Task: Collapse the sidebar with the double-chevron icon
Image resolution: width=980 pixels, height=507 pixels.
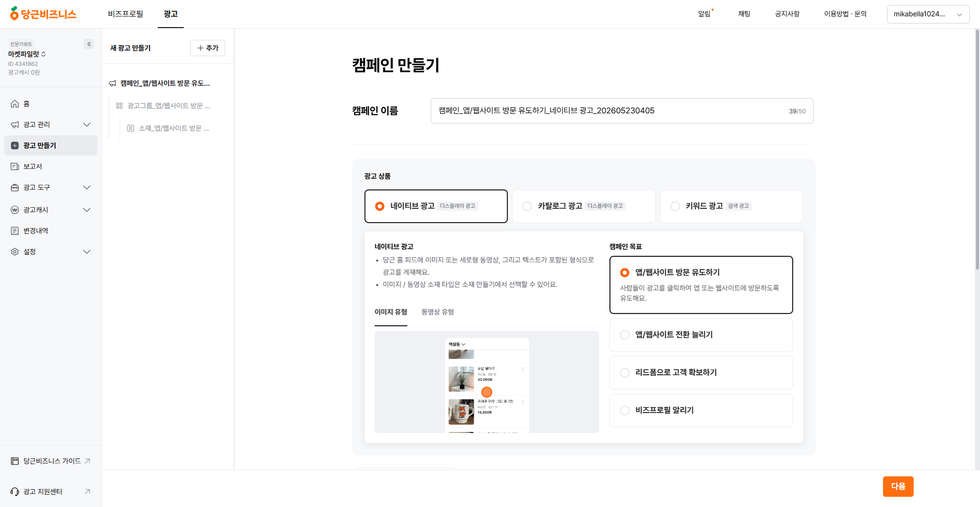Action: coord(89,44)
